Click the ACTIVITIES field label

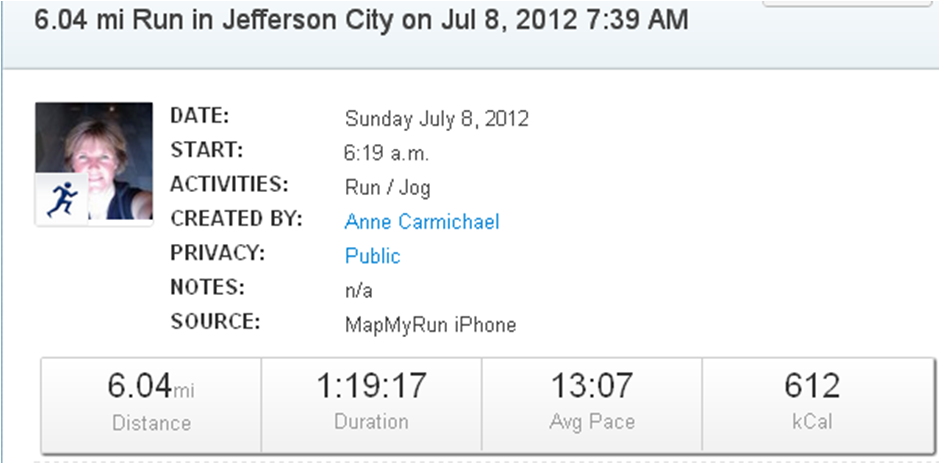click(229, 185)
